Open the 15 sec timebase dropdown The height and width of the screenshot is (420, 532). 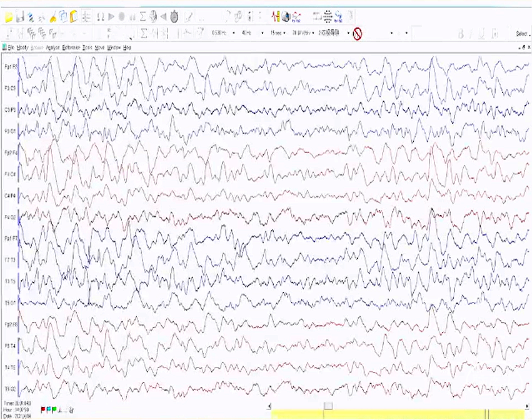pos(286,32)
